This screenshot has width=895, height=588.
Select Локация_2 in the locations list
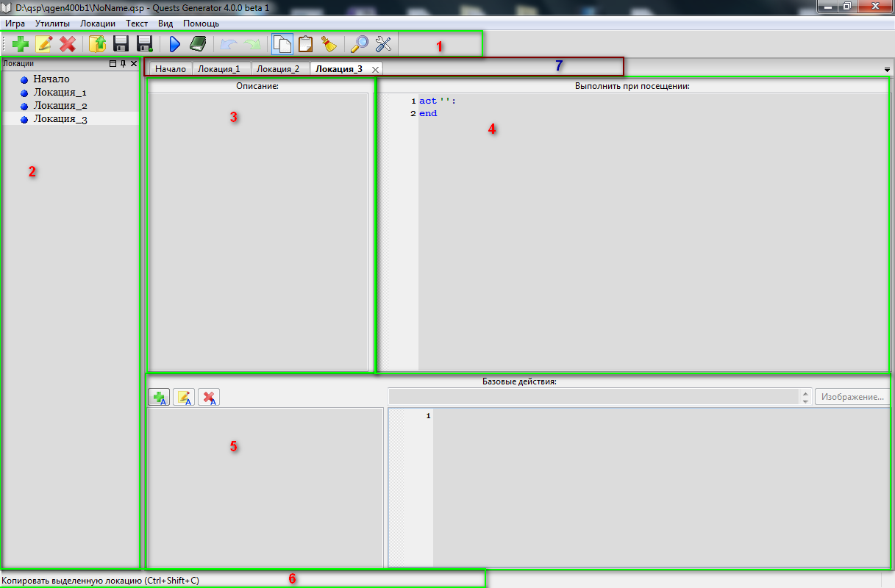[60, 105]
